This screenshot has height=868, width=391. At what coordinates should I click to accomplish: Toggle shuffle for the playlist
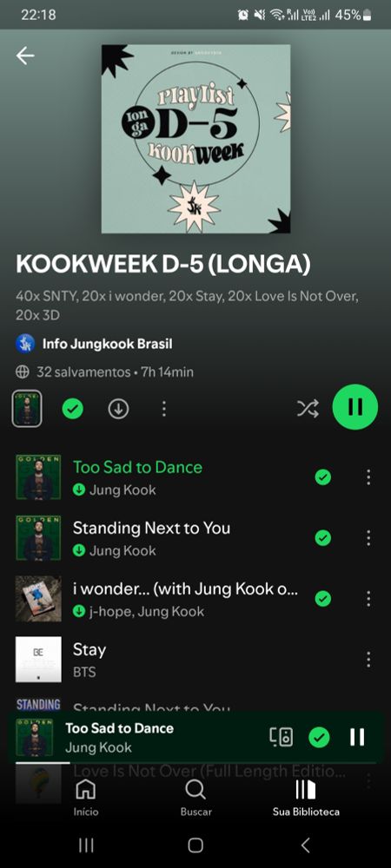308,409
